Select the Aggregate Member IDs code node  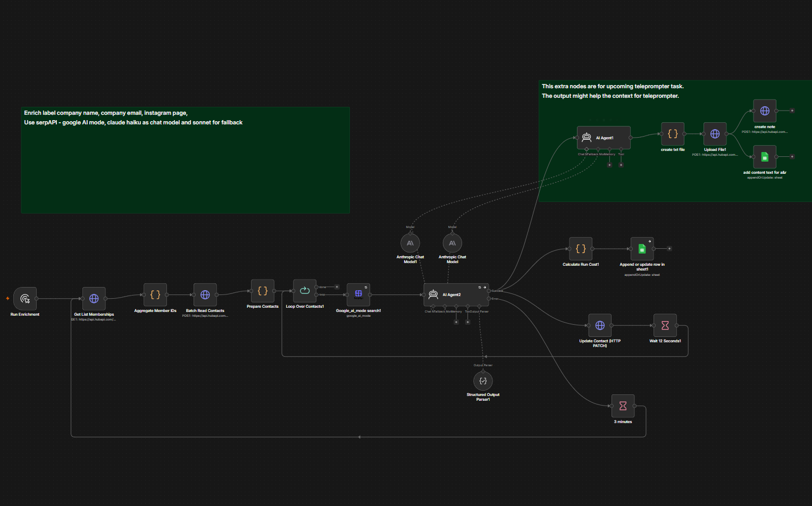click(x=155, y=295)
